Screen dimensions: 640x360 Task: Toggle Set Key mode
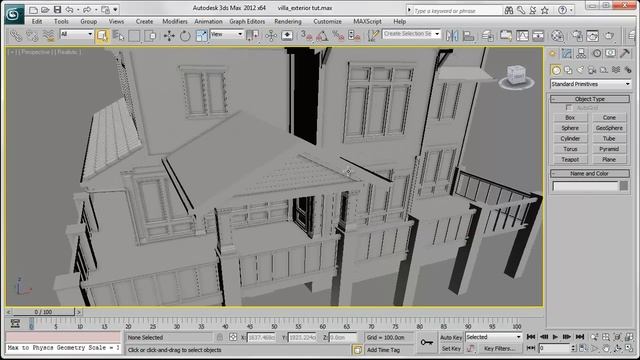click(451, 349)
